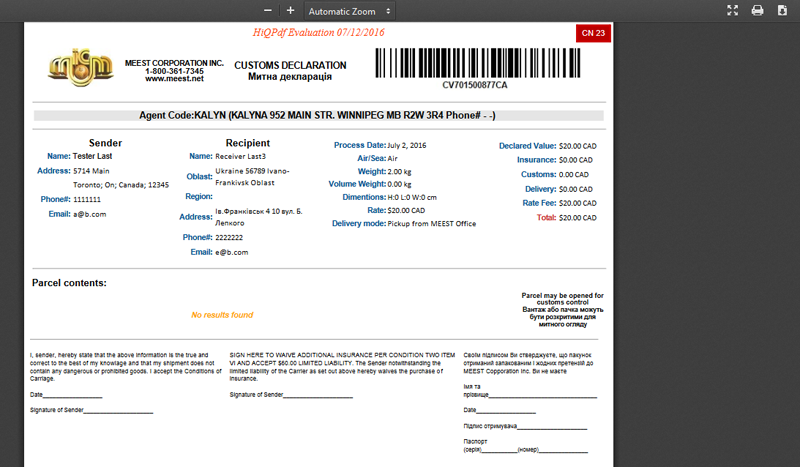The image size is (800, 467).
Task: Click the SIGN HERE TO WAIVE paragraph
Action: pos(342,367)
